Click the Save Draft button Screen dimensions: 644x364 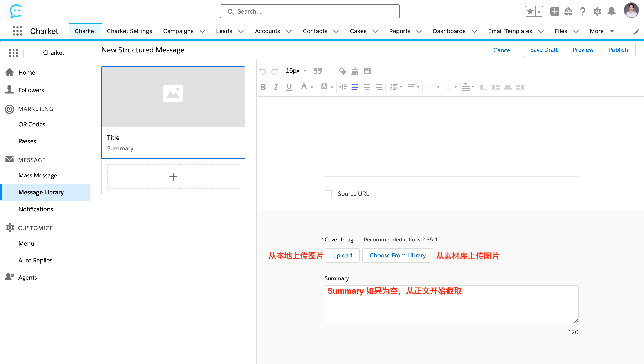coord(544,50)
